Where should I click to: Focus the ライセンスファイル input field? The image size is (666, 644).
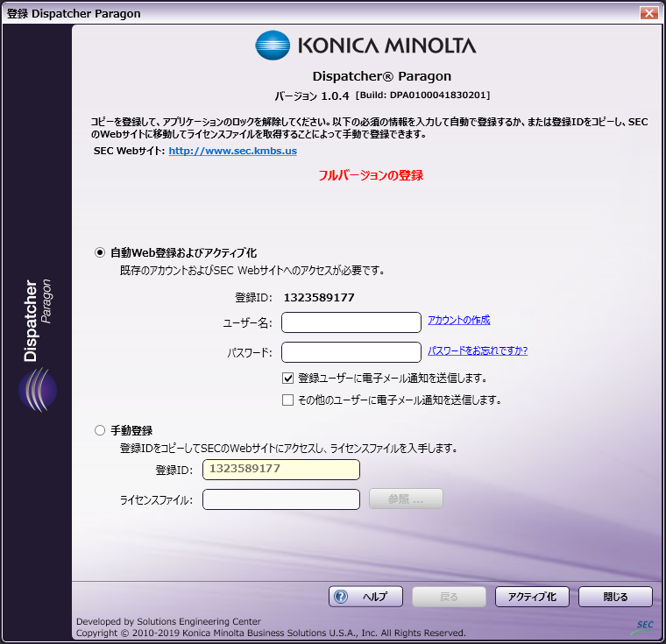click(281, 499)
